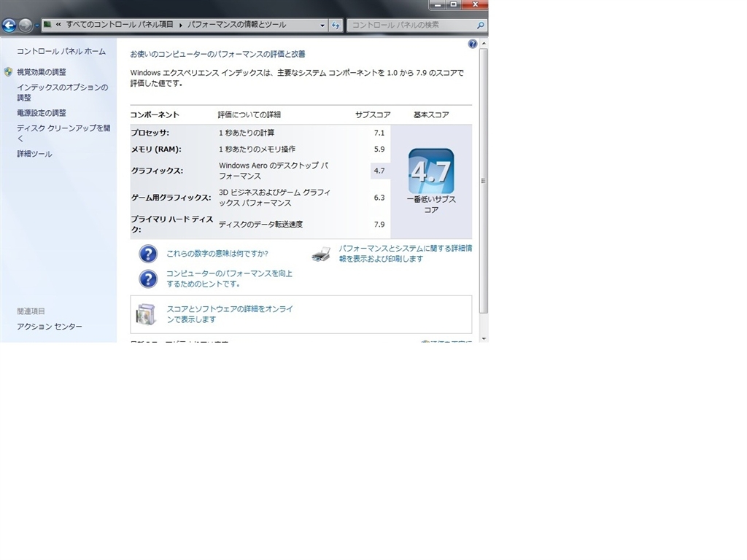Click the 7.1 processor subscore
This screenshot has height=560, width=747.
379,133
